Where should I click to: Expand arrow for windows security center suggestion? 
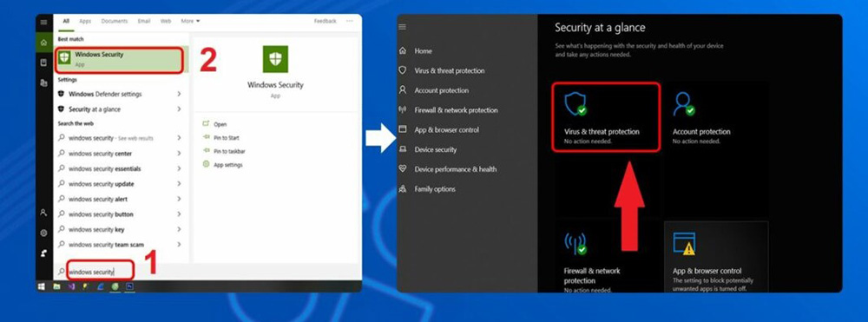(179, 154)
